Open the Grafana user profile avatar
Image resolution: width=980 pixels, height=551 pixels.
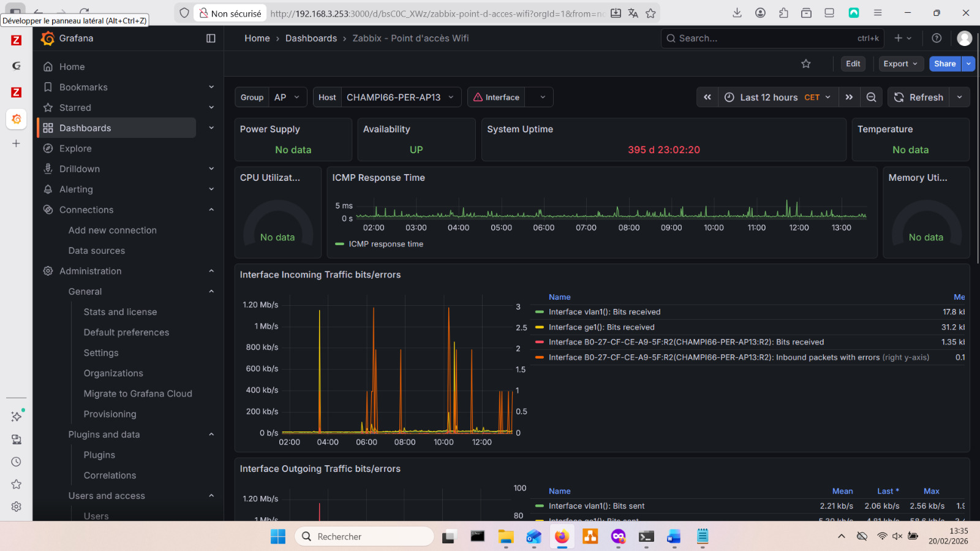pyautogui.click(x=965, y=38)
